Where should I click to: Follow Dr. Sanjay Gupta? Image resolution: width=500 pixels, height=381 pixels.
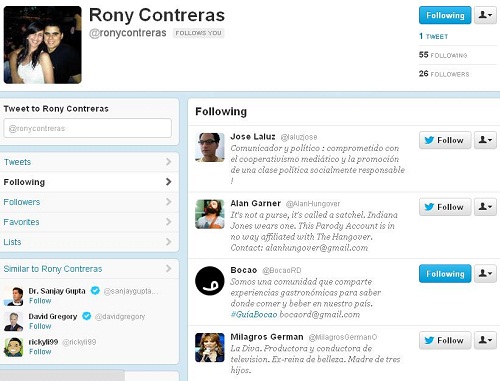click(40, 301)
